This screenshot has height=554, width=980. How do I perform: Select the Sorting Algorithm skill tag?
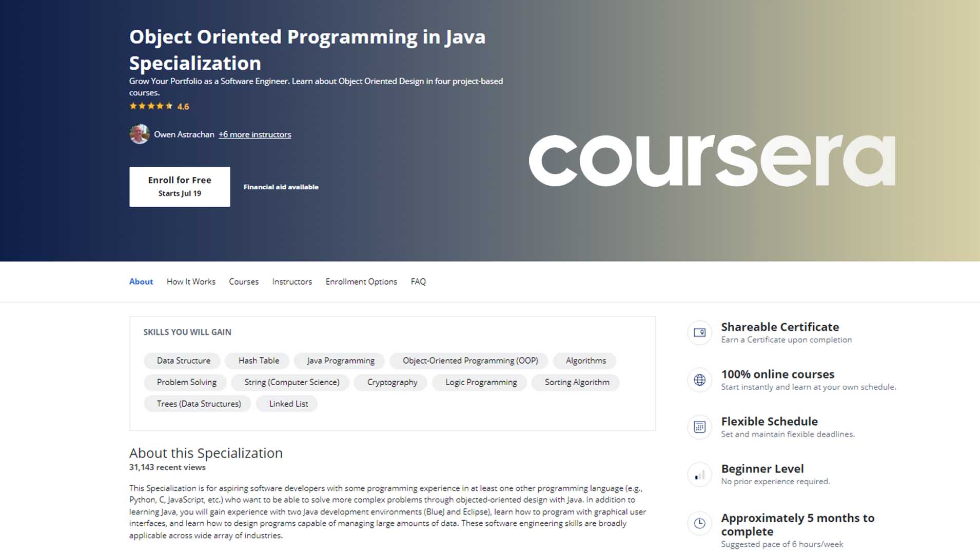[576, 382]
